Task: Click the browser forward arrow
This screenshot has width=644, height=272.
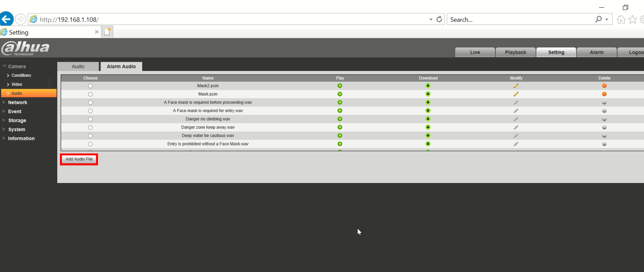Action: 20,19
